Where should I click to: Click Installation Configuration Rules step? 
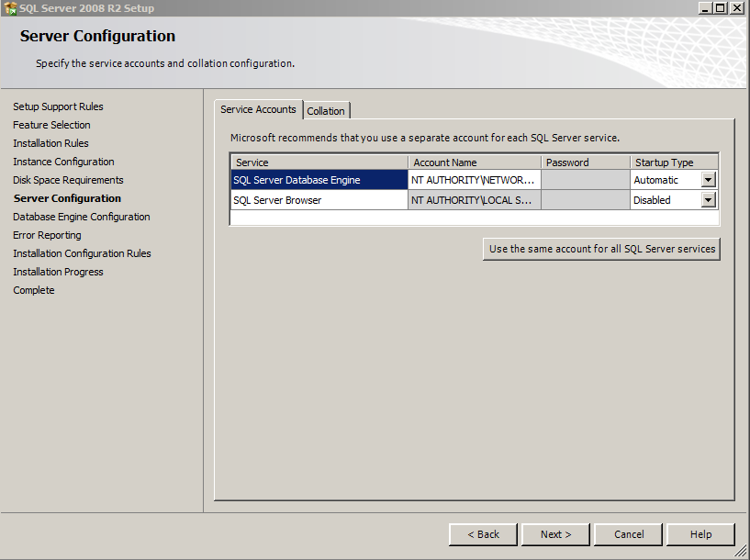[x=82, y=253]
